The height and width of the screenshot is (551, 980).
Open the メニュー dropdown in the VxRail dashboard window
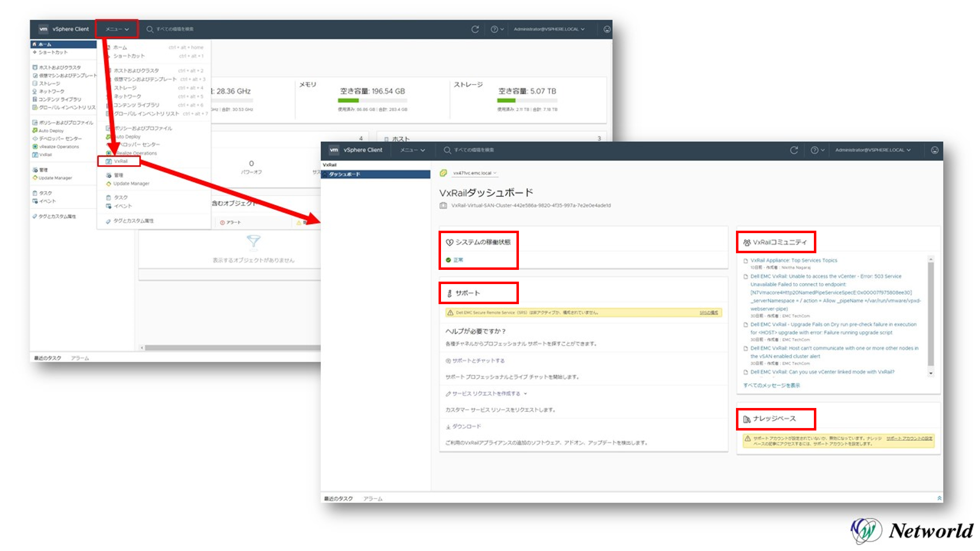[x=413, y=150]
